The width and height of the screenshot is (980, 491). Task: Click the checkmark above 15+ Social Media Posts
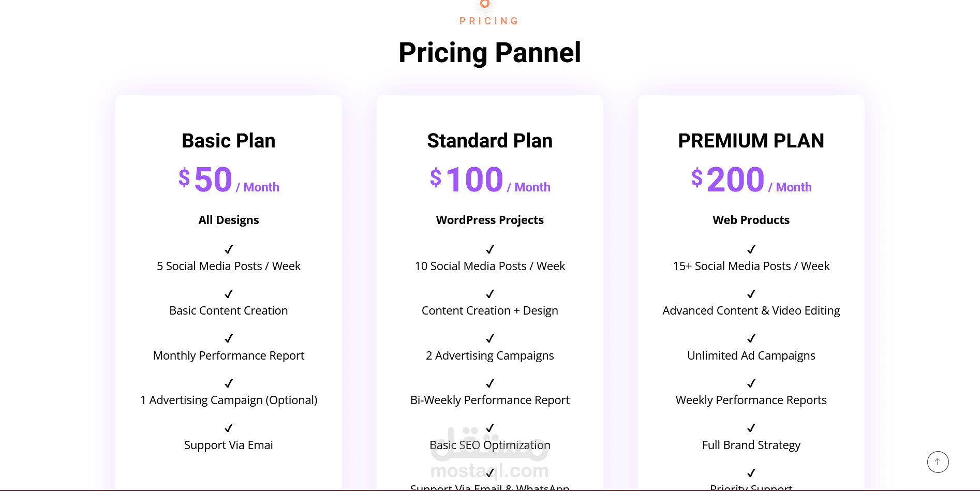(x=751, y=249)
